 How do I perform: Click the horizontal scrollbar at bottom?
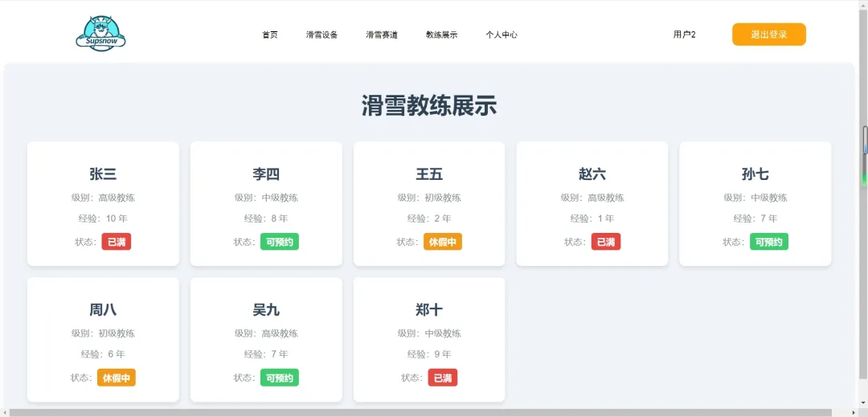tap(420, 412)
